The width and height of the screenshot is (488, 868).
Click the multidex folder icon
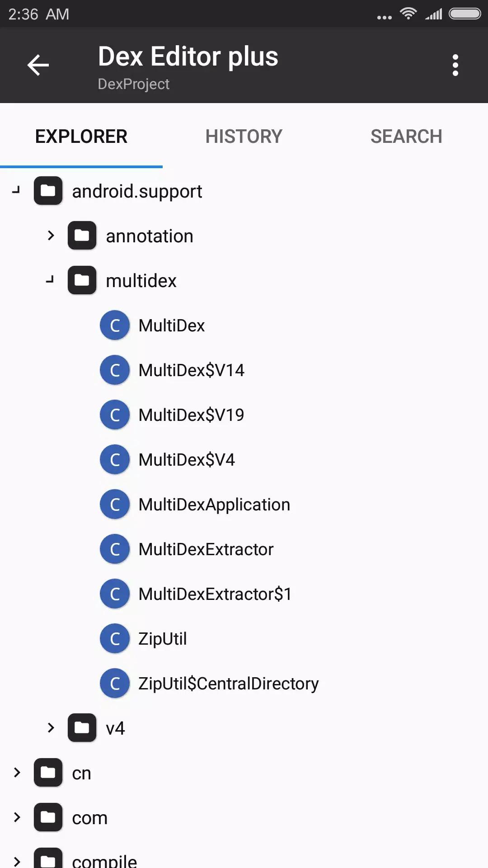[x=81, y=280]
